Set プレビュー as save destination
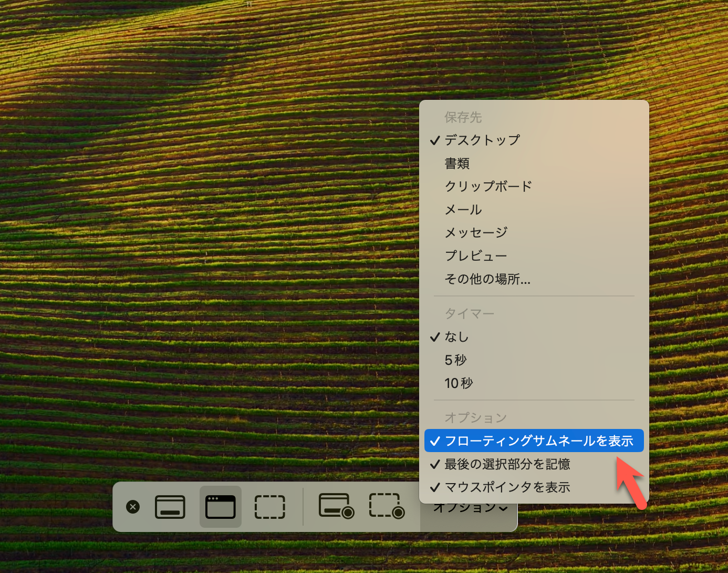Viewport: 728px width, 573px height. [475, 255]
